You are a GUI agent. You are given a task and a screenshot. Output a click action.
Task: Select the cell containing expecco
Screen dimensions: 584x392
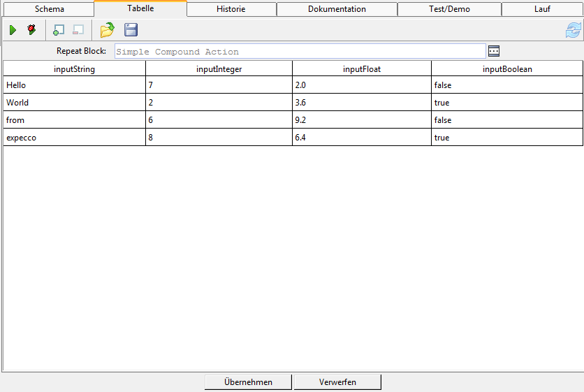pos(74,138)
